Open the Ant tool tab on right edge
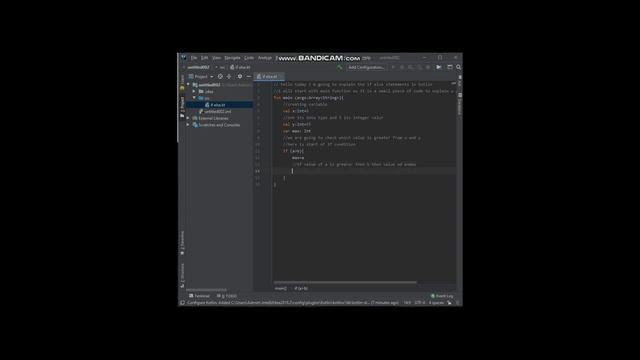This screenshot has width=640, height=360. point(460,81)
